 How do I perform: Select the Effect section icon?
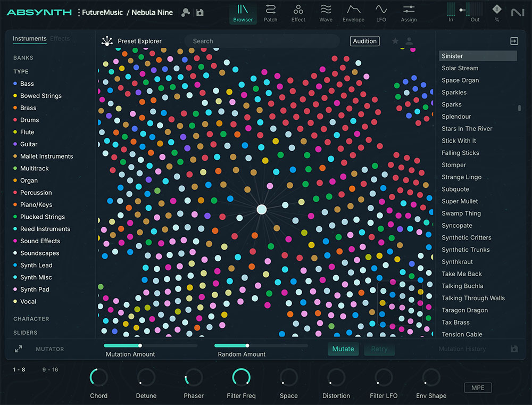click(298, 12)
